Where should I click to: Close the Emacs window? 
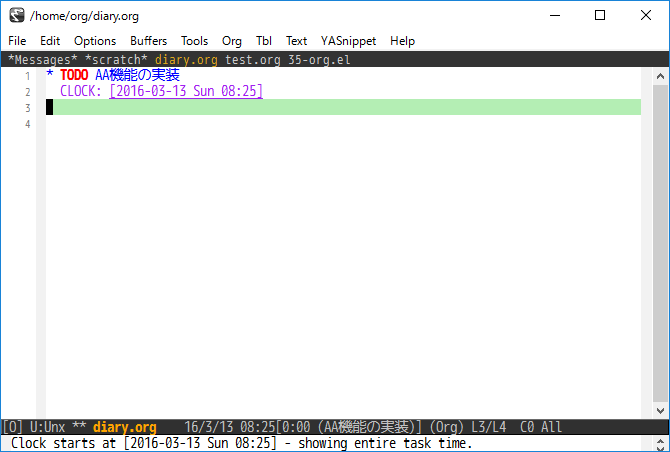coord(646,15)
